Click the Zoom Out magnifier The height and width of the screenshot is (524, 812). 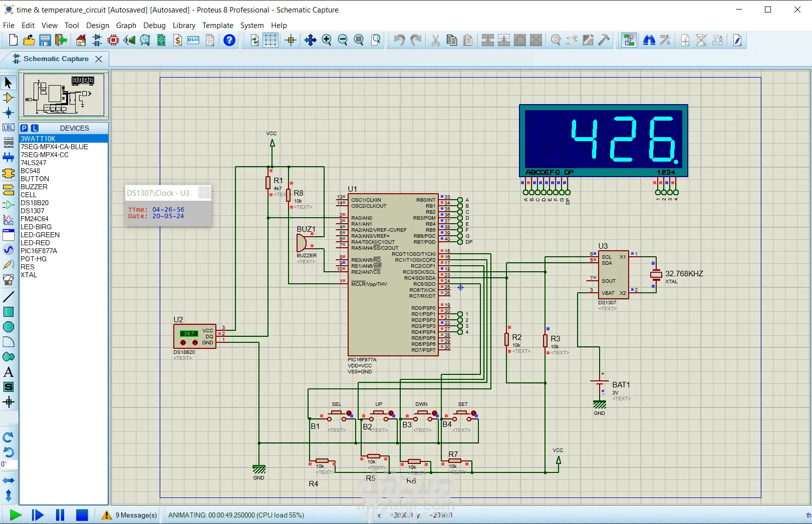(343, 40)
